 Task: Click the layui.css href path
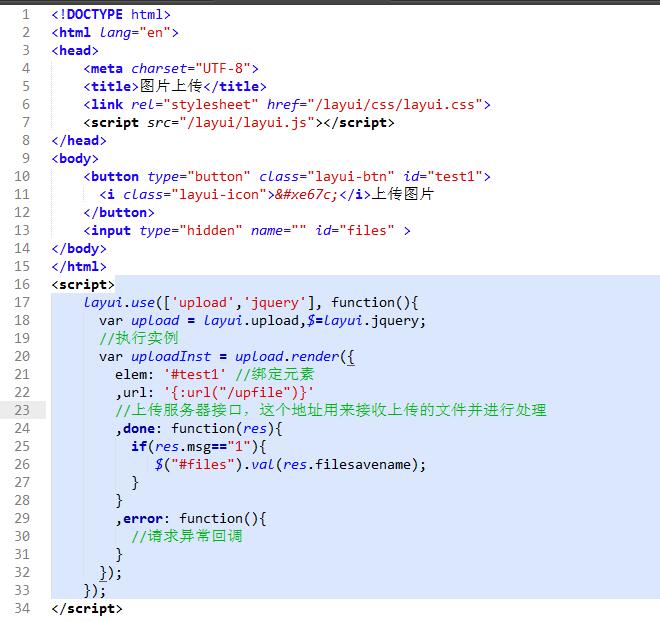point(395,104)
